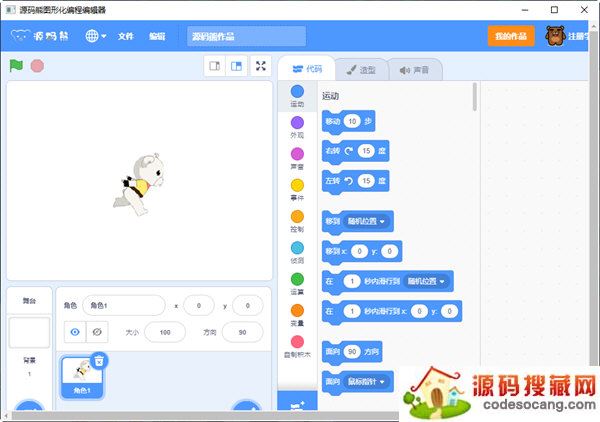Click the x value in 移到 x y block

coord(359,251)
